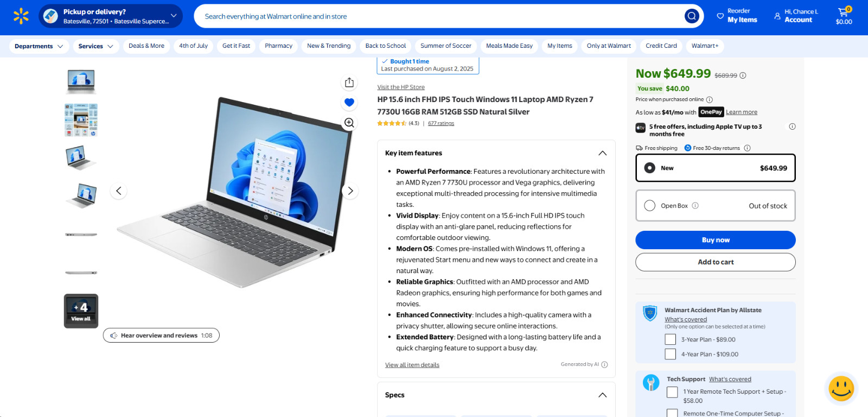Select the New condition radio button
Image resolution: width=868 pixels, height=417 pixels.
click(x=649, y=168)
